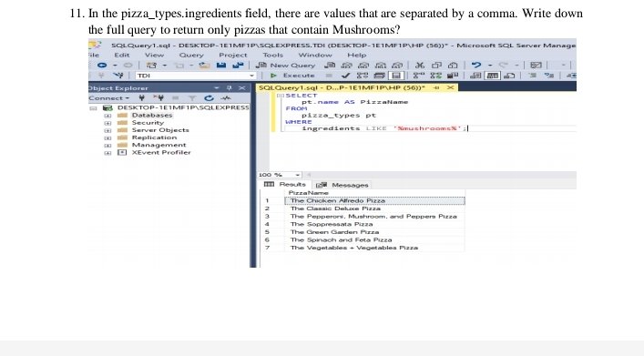
Task: Click the Parse checkmark icon
Action: (x=345, y=76)
